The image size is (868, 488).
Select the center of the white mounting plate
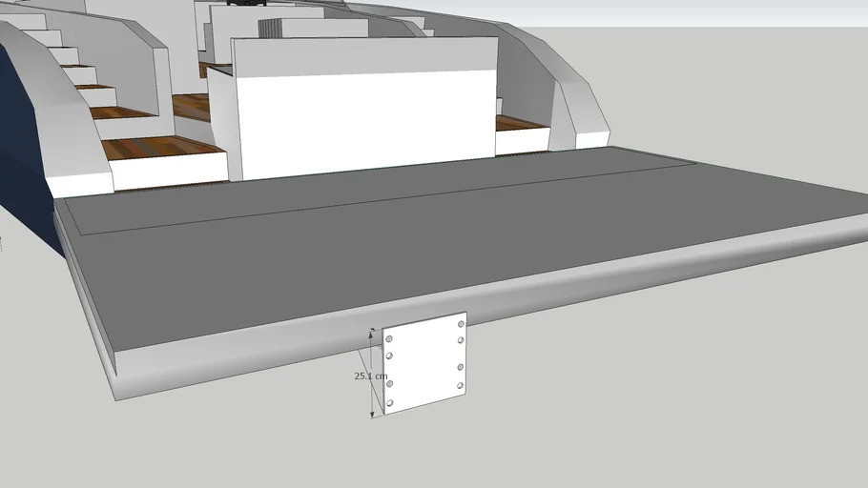pos(424,363)
